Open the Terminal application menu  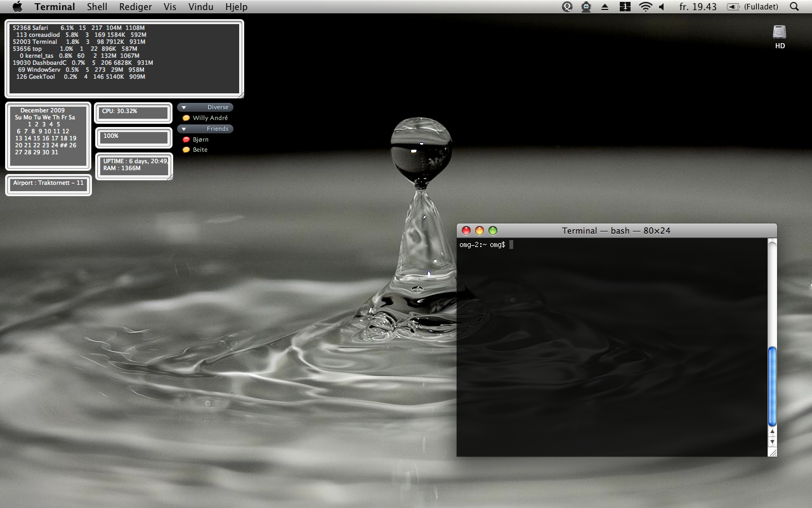55,7
